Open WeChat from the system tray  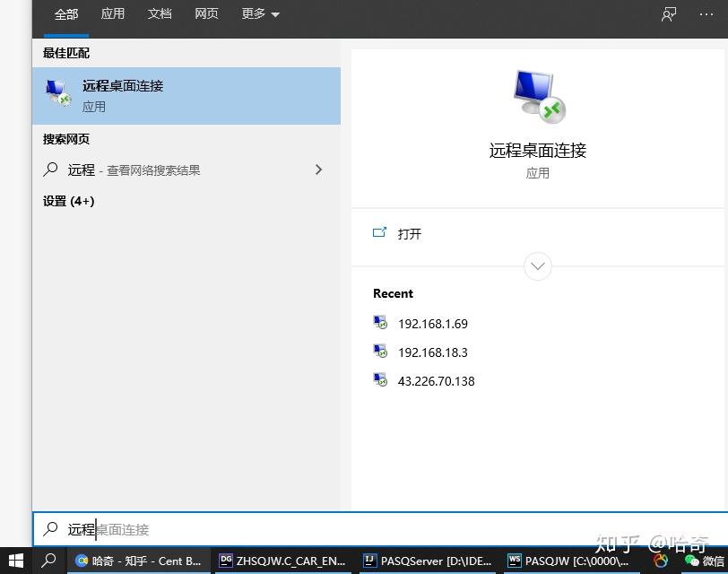pos(694,561)
